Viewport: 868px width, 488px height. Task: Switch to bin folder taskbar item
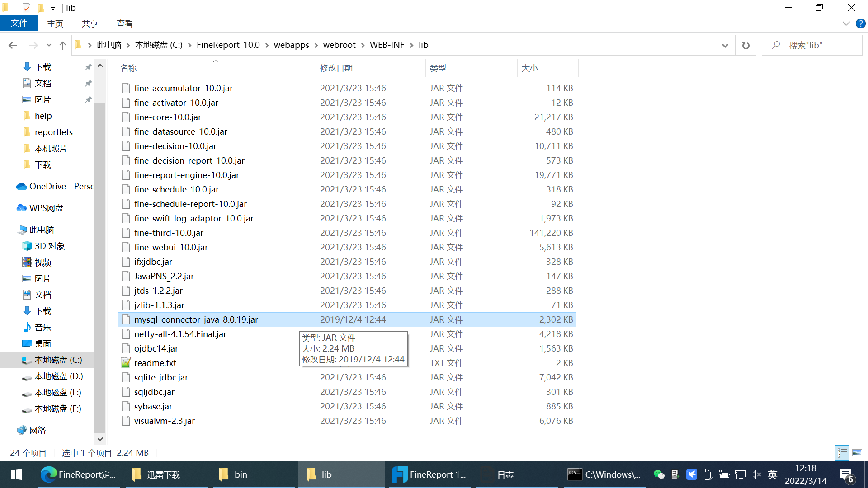pyautogui.click(x=254, y=474)
